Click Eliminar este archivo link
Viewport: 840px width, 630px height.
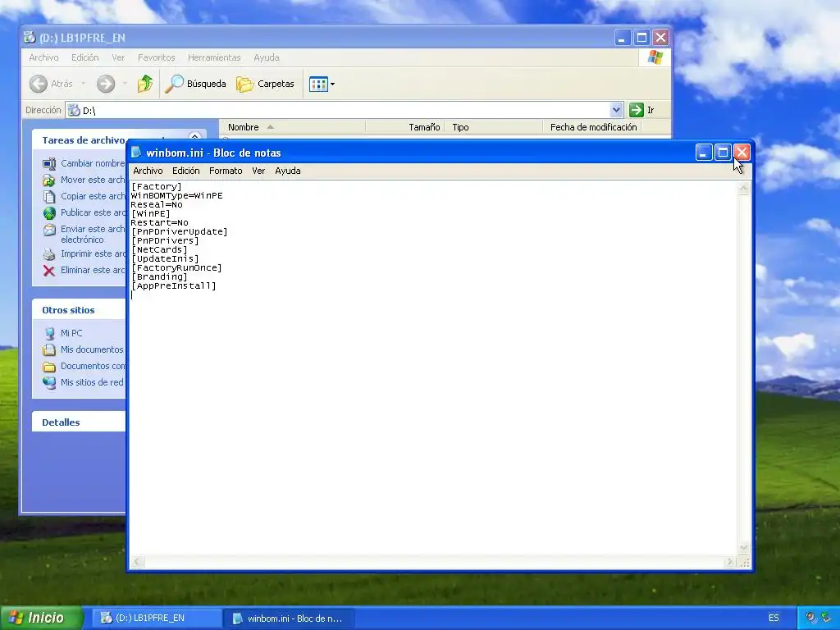coord(93,270)
